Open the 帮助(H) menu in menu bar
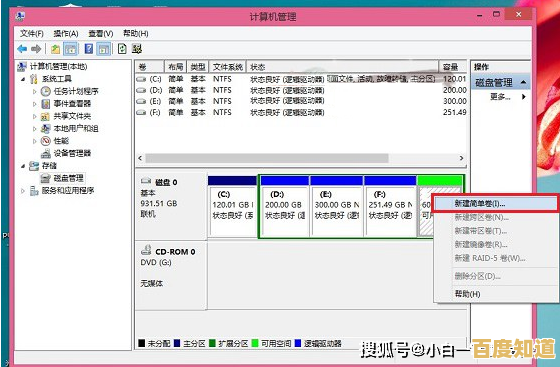This screenshot has height=367, width=560. tap(136, 34)
